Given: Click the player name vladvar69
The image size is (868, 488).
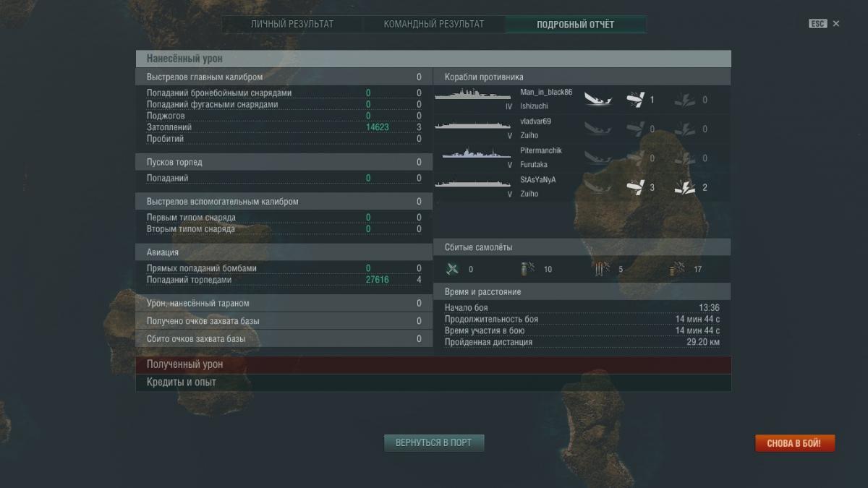Looking at the screenshot, I should click(535, 121).
